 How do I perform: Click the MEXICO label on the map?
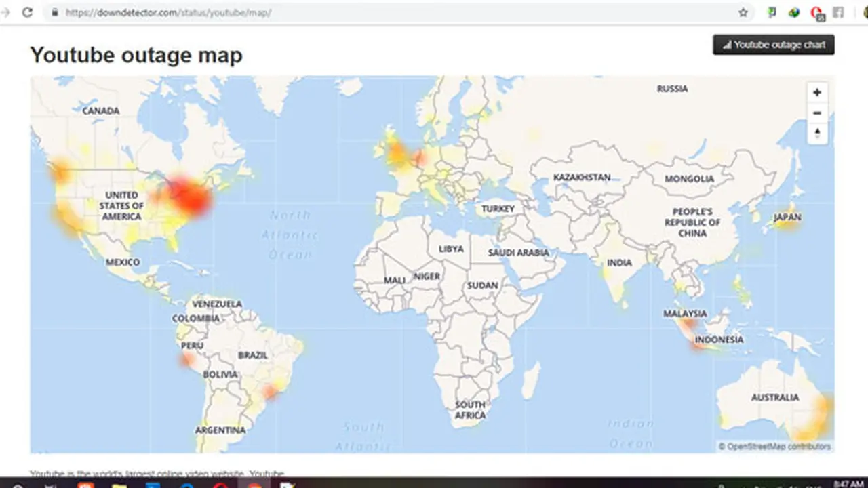123,262
